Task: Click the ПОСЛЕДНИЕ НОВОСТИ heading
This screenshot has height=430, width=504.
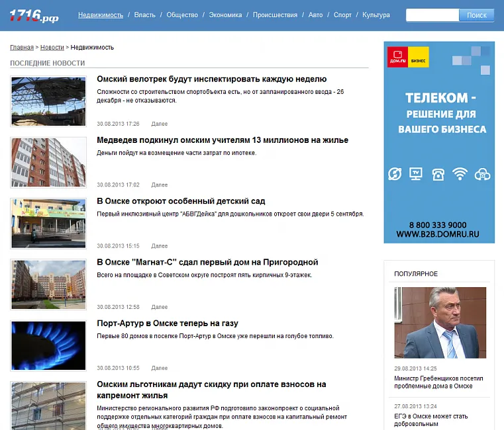Action: (48, 63)
